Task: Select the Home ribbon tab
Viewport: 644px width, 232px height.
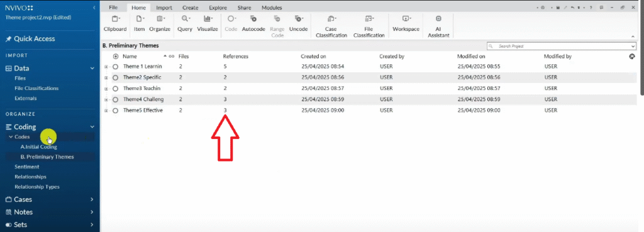Action: (x=139, y=8)
